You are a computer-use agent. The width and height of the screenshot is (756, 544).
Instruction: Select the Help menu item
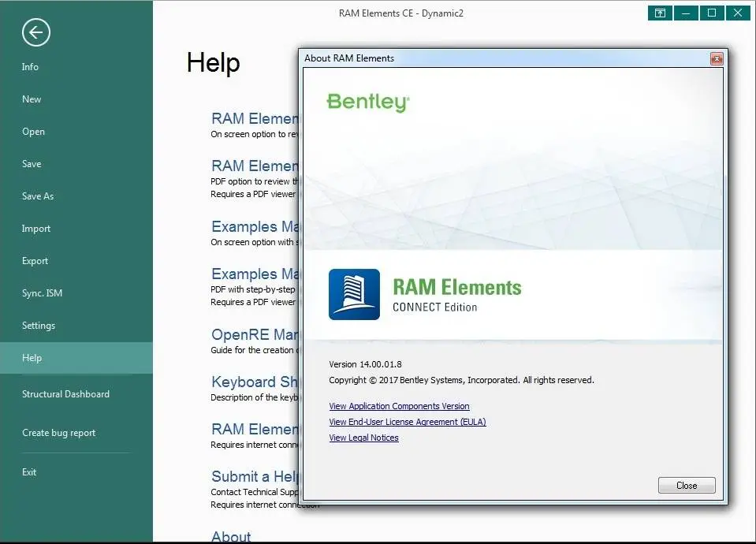(76, 358)
